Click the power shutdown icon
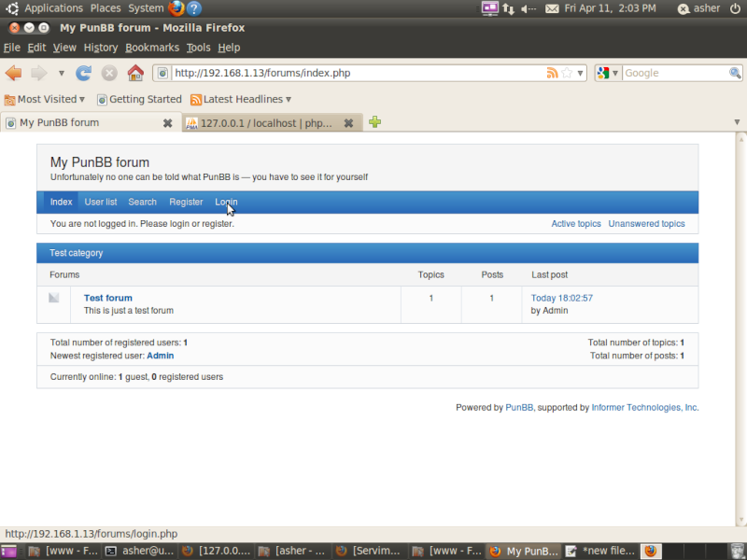Image resolution: width=747 pixels, height=560 pixels. pyautogui.click(x=735, y=8)
